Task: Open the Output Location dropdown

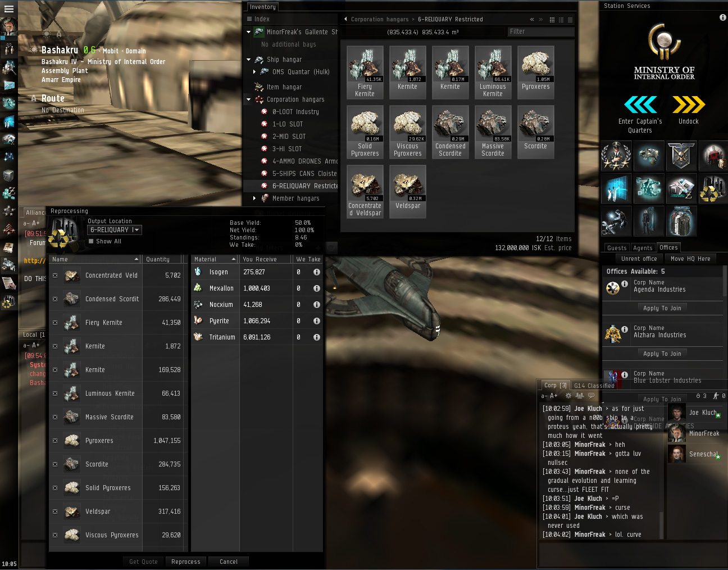Action: 115,230
